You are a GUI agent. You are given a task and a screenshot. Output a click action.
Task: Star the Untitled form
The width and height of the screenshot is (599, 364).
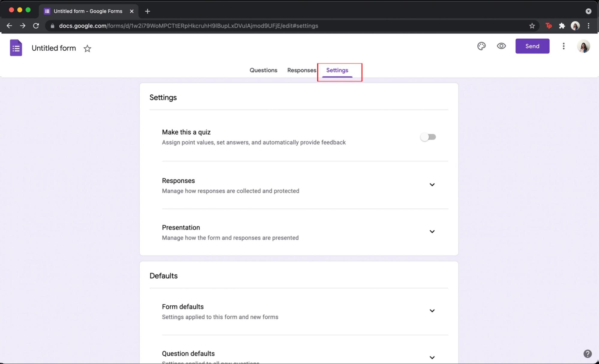[x=87, y=48]
